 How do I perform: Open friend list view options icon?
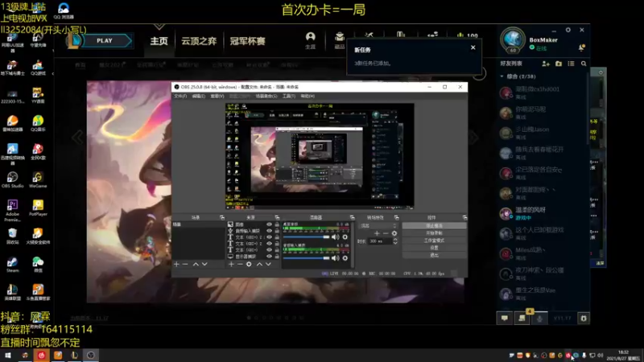(571, 64)
